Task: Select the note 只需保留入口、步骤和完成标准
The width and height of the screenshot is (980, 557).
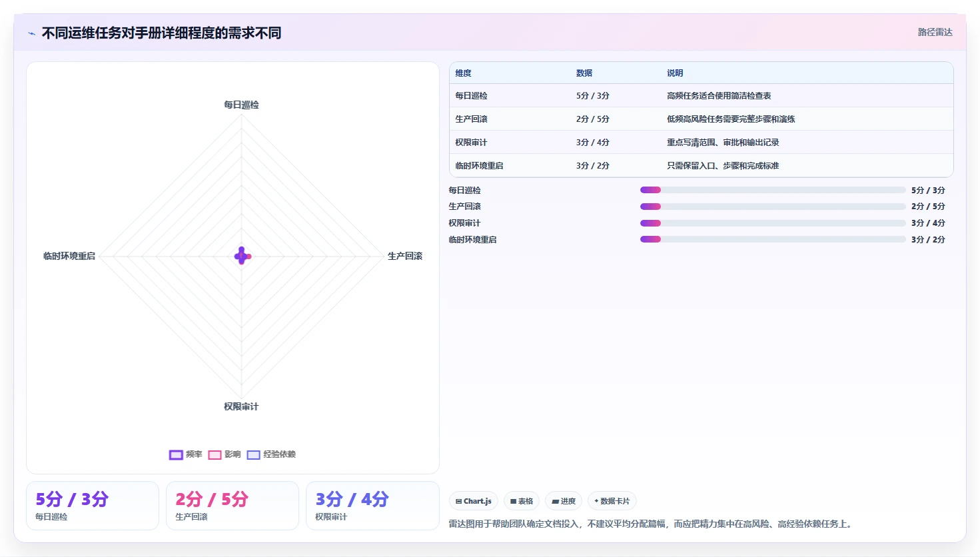Action: point(723,166)
